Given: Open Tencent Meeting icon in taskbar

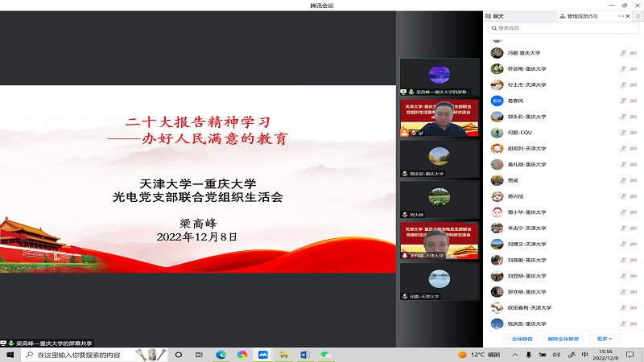Looking at the screenshot, I should (x=262, y=354).
